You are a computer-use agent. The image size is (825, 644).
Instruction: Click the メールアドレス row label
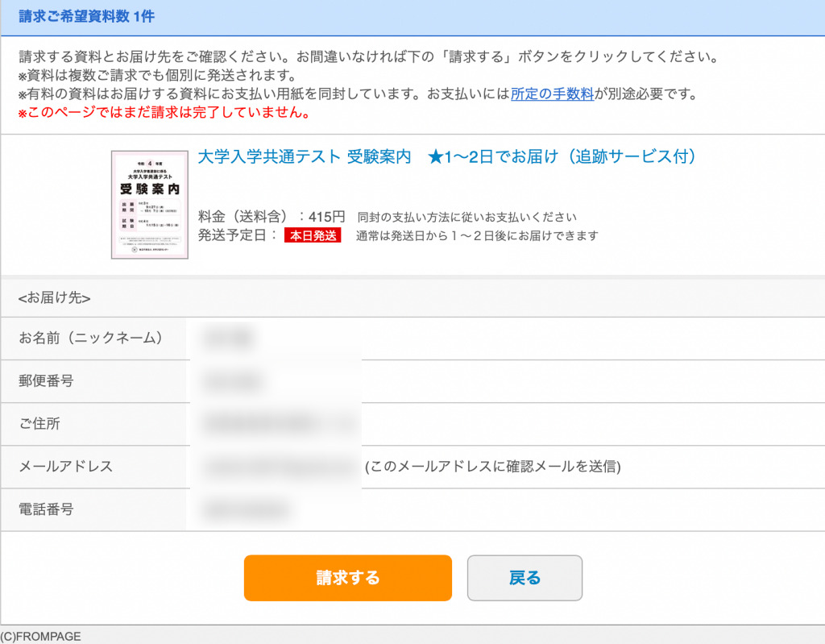(66, 467)
